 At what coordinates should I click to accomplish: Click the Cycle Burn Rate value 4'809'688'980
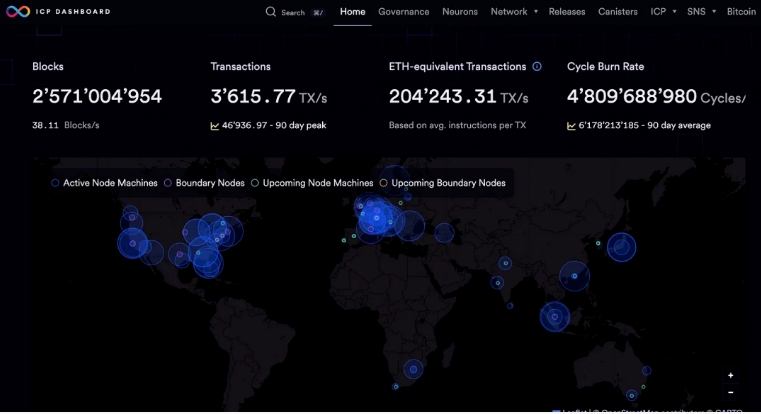[631, 96]
